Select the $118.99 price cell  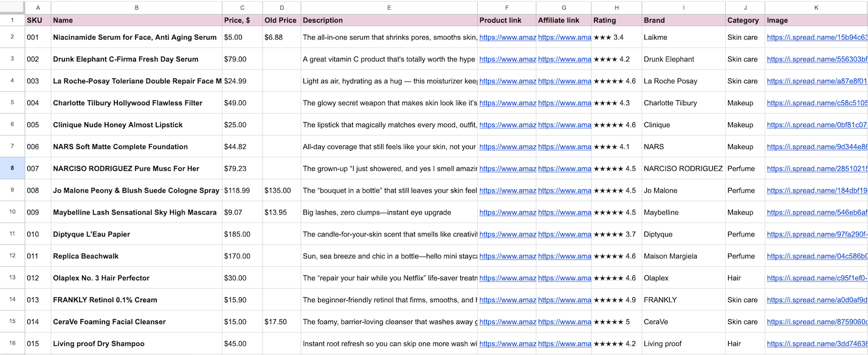click(x=243, y=190)
